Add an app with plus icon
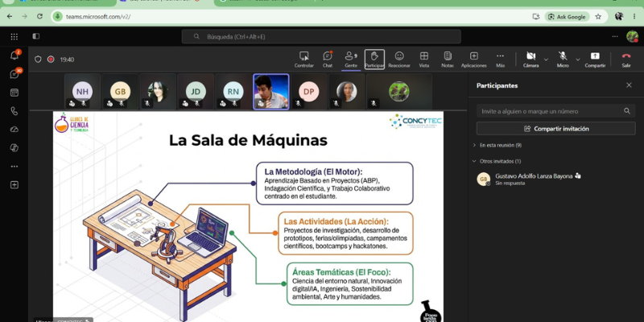This screenshot has width=644, height=322. coord(14,185)
